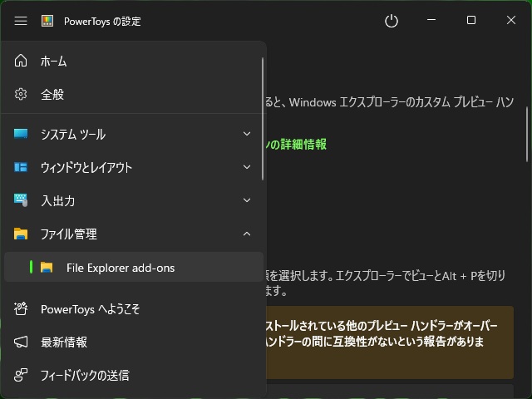
Task: Open the 最新情報 page
Action: click(134, 342)
